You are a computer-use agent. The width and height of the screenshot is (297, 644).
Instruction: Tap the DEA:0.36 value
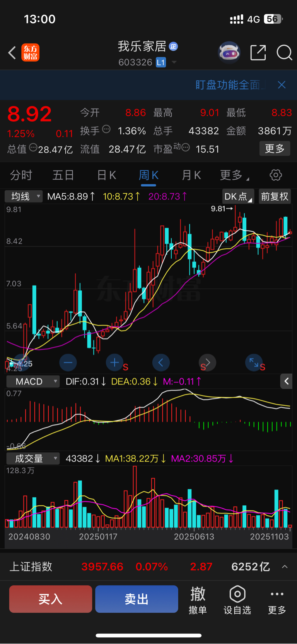point(134,381)
